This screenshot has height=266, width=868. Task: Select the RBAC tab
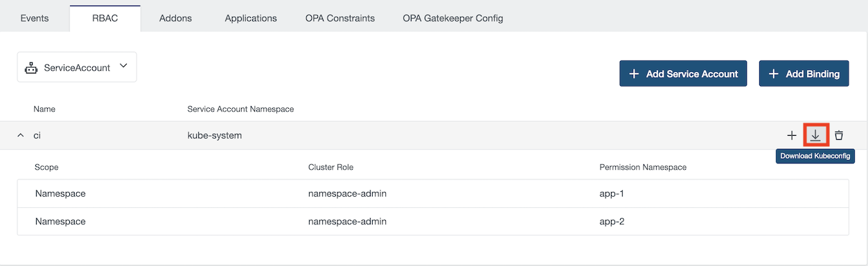105,18
